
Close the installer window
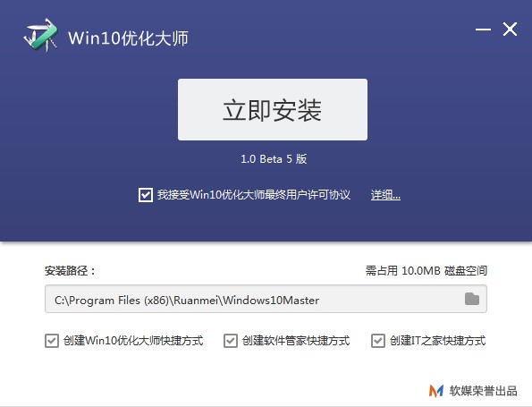point(510,30)
